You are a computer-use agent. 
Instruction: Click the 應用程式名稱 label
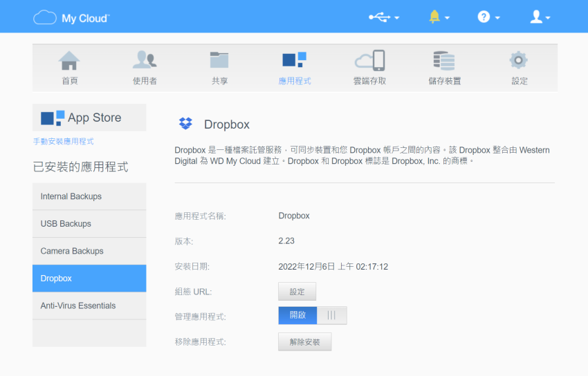pos(200,216)
